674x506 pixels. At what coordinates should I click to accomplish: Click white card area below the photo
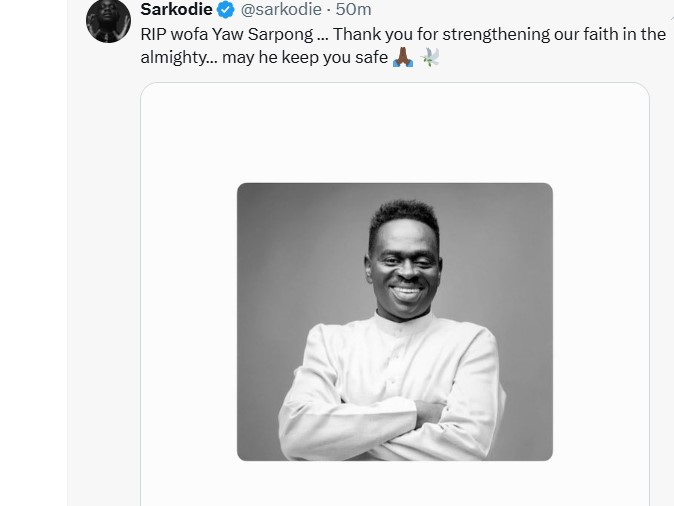point(394,484)
